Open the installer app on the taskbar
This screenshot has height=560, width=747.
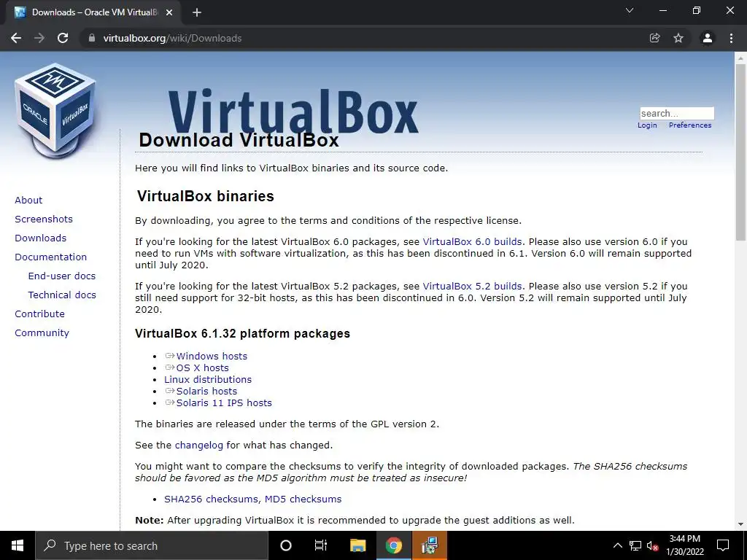[430, 545]
